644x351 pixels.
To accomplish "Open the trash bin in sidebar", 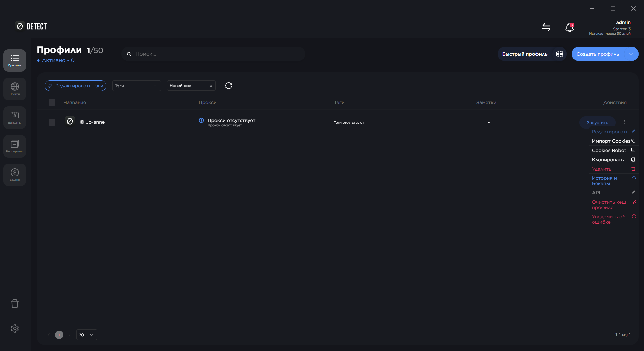I will (15, 303).
